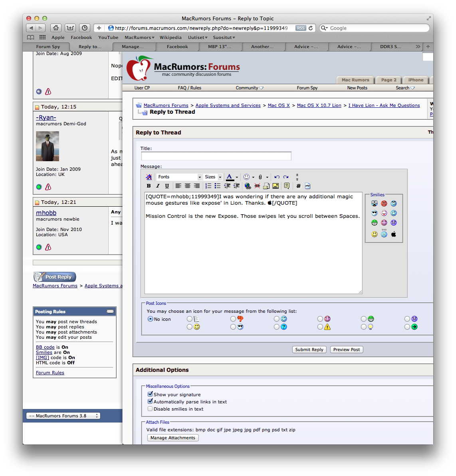
Task: Open the Mac OS X 10.7 Lion breadcrumb link
Action: point(319,105)
